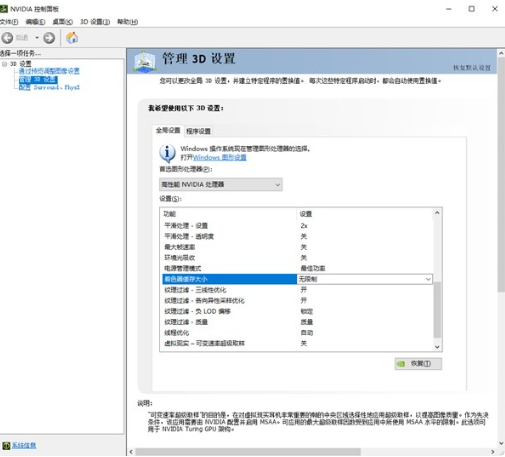The height and width of the screenshot is (457, 505).
Task: Select the 纹理过滤 - 质量 row
Action: (298, 322)
